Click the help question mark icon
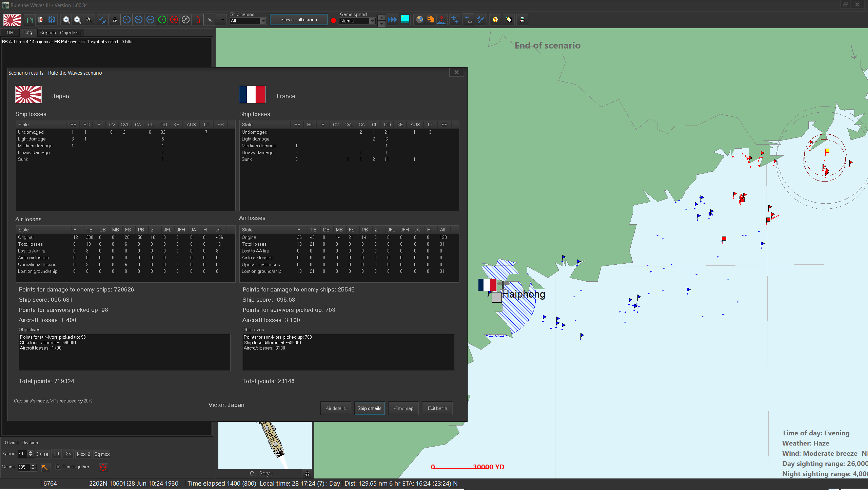The width and height of the screenshot is (868, 490). point(495,20)
